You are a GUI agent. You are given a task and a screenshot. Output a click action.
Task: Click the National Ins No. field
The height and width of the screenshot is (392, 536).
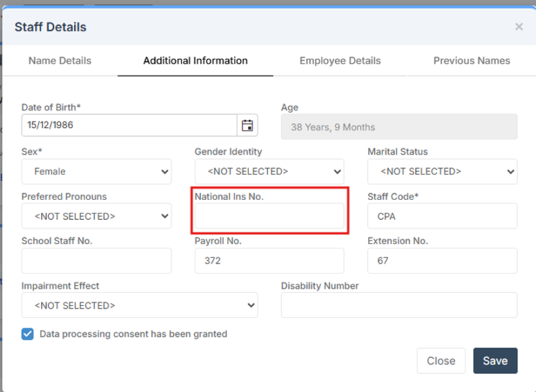[x=269, y=217]
